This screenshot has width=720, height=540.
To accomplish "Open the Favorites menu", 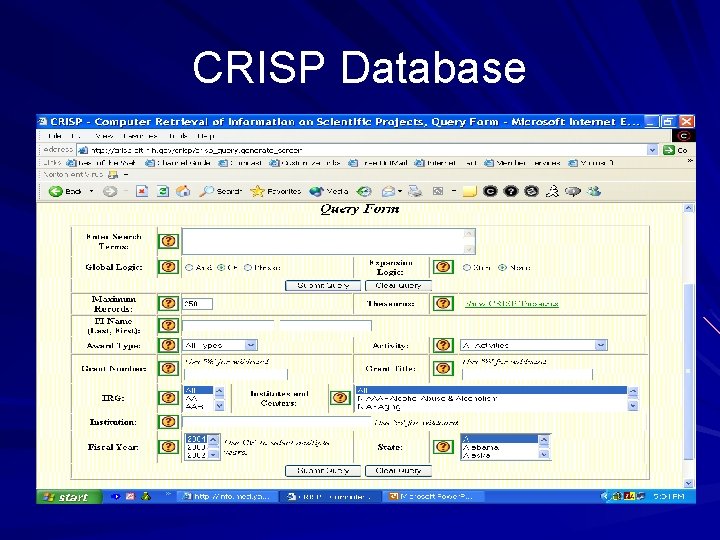I will pyautogui.click(x=141, y=136).
